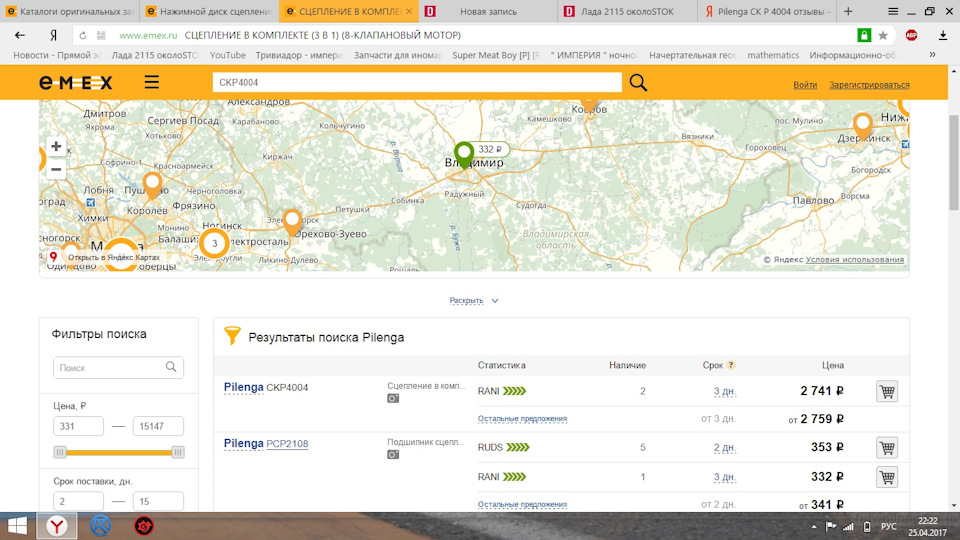The height and width of the screenshot is (540, 960).
Task: Switch to tab Лада 2115 околоSTOK
Action: 627,11
